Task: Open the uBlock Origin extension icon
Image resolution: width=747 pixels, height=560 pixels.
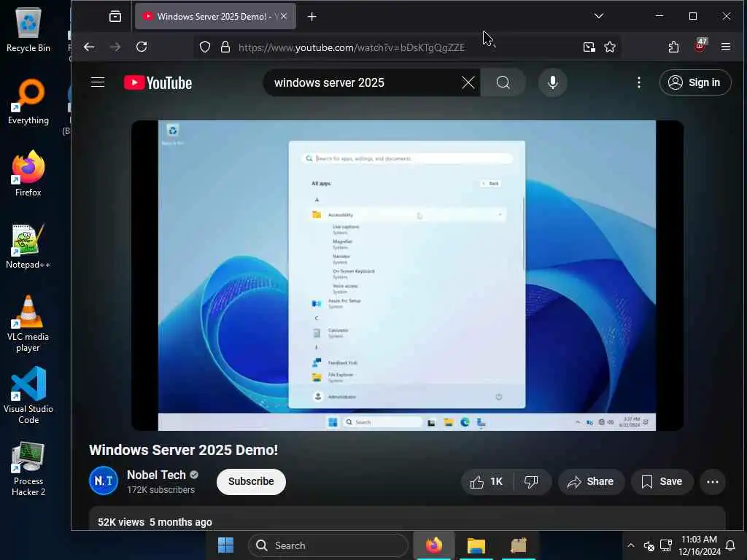Action: pos(700,46)
